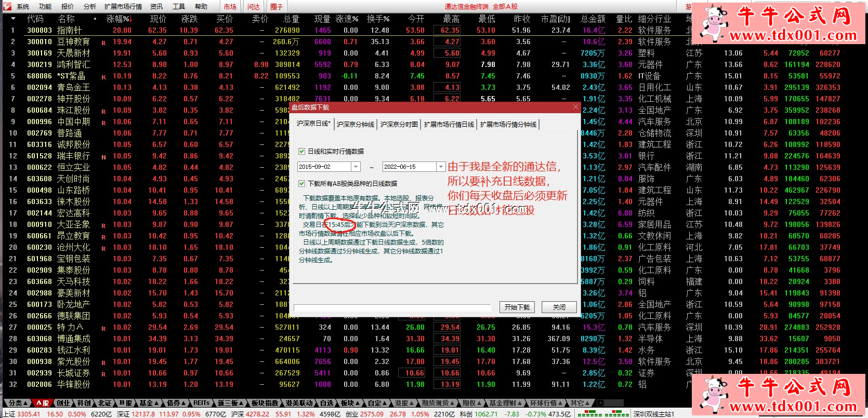Screen dimensions: 868x418
Task: Expand the 自定▲ bottom tab menu
Action: 378,403
